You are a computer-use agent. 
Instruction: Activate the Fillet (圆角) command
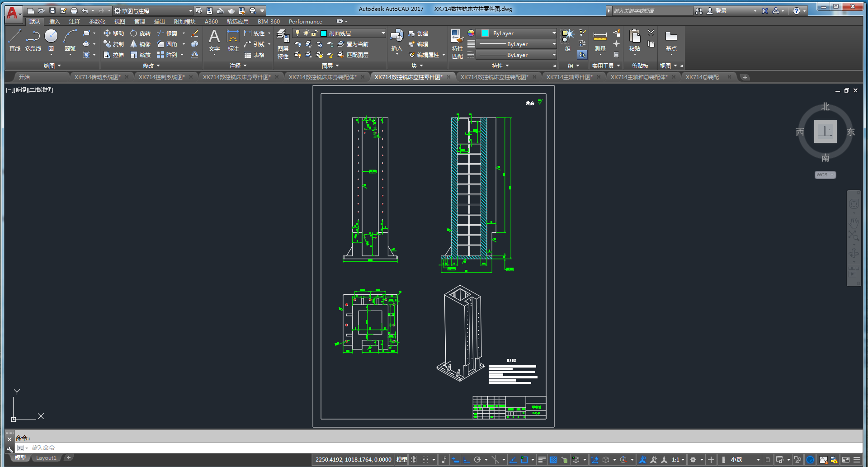167,44
